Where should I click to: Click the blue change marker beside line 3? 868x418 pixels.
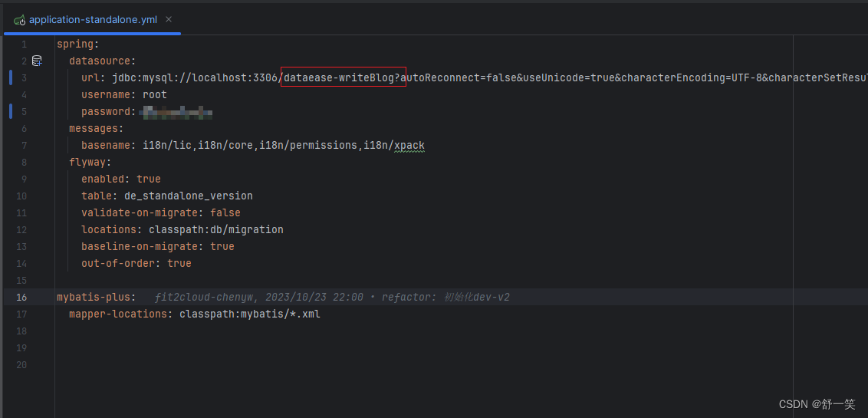coord(11,77)
